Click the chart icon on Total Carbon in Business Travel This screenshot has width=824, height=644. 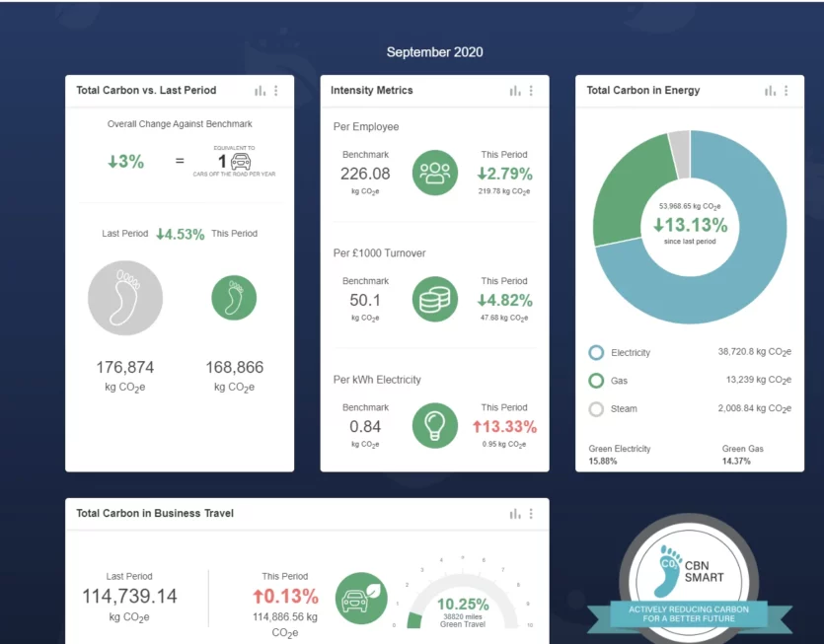pyautogui.click(x=514, y=514)
